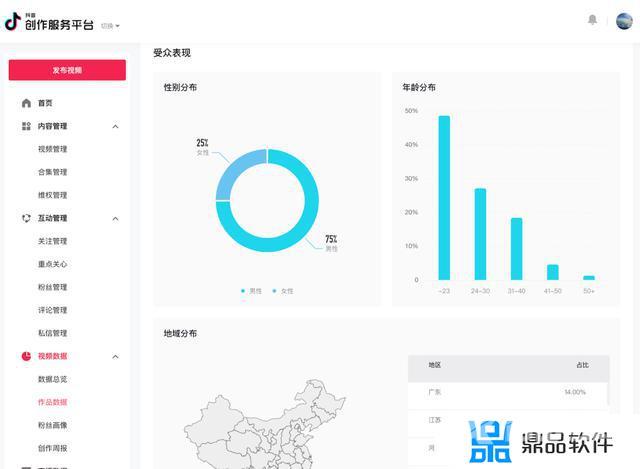Open 维权管理 in the sidebar

53,195
